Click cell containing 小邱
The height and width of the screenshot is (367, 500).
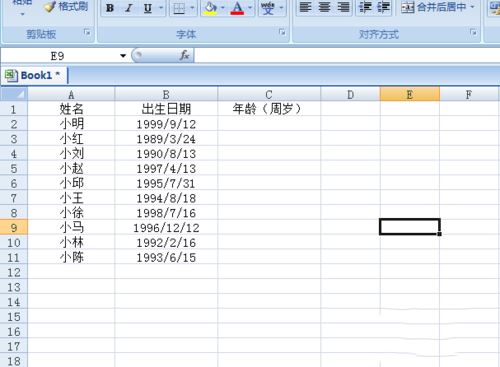coord(71,183)
